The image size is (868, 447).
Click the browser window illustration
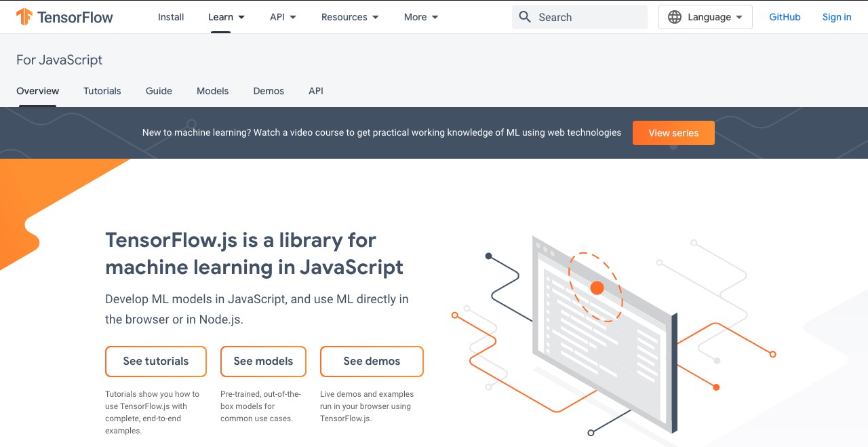605,334
